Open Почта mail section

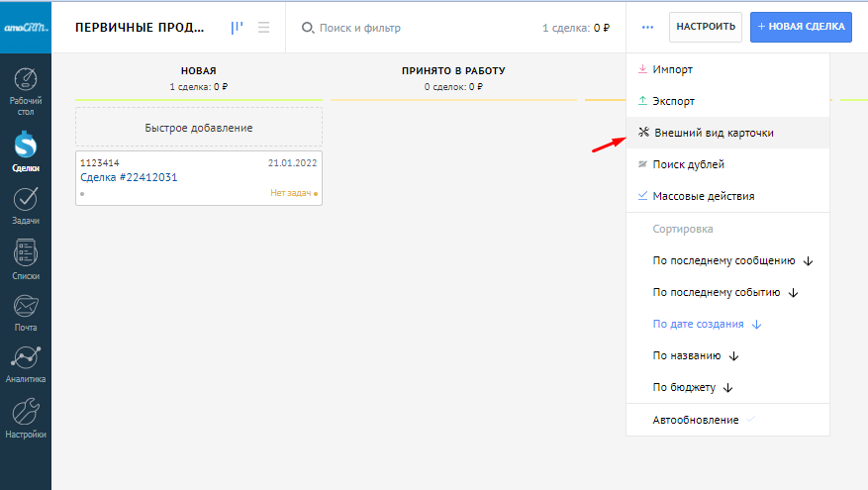click(x=26, y=312)
